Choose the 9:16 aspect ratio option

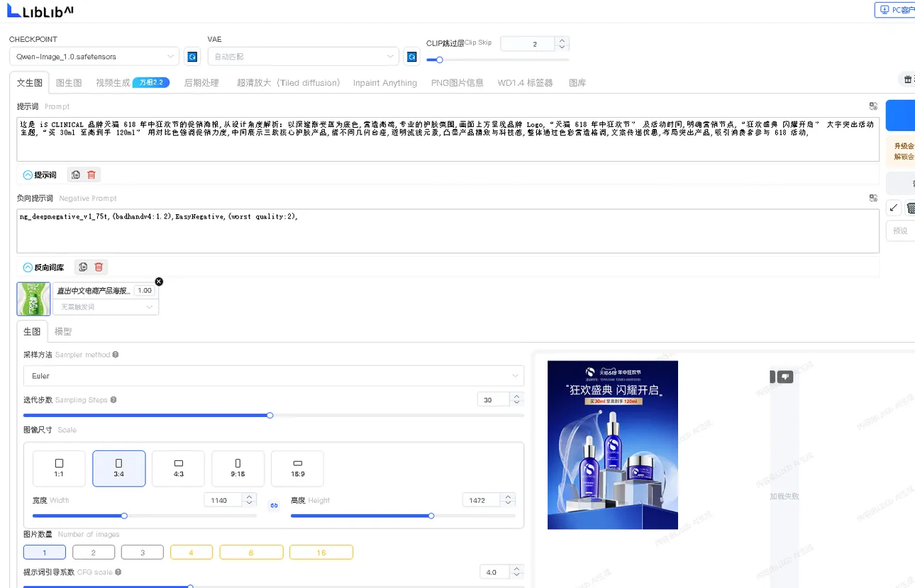click(x=238, y=468)
